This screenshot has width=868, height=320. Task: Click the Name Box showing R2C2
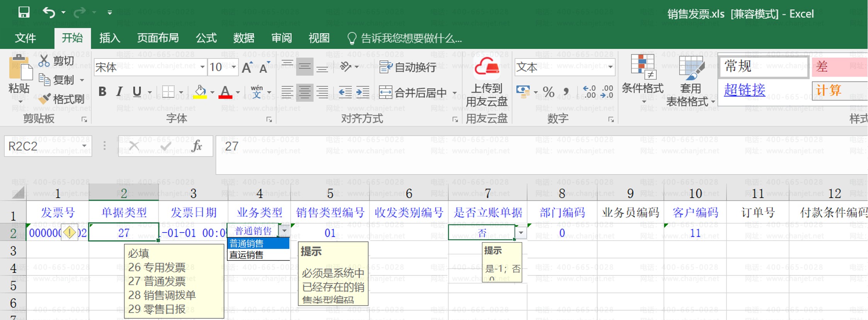tap(48, 146)
